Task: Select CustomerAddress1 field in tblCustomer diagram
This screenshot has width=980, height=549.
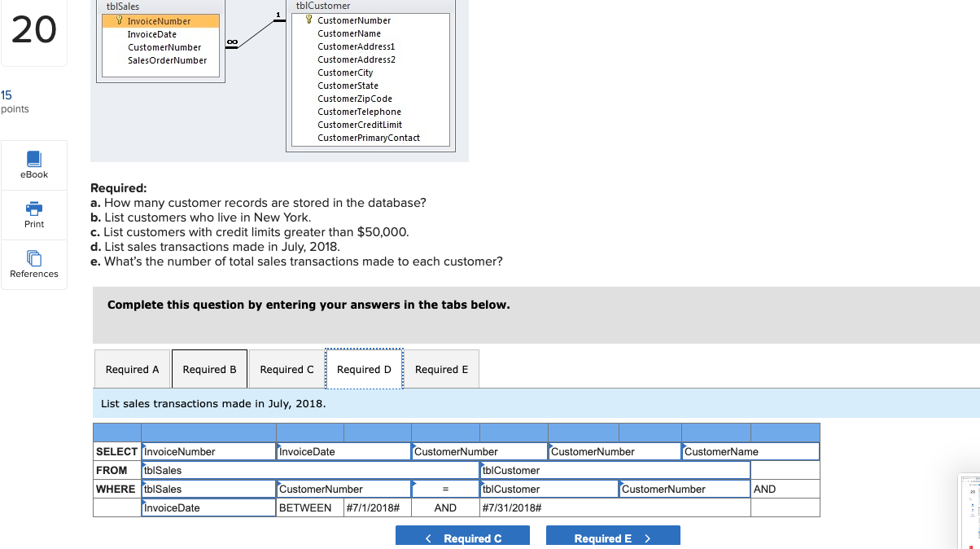Action: tap(356, 46)
